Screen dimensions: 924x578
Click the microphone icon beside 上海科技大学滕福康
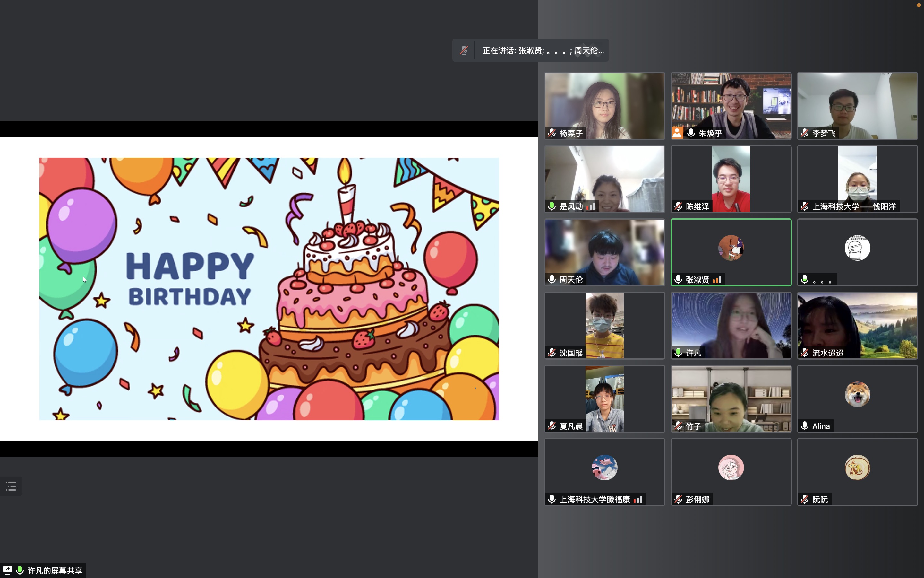(x=552, y=499)
